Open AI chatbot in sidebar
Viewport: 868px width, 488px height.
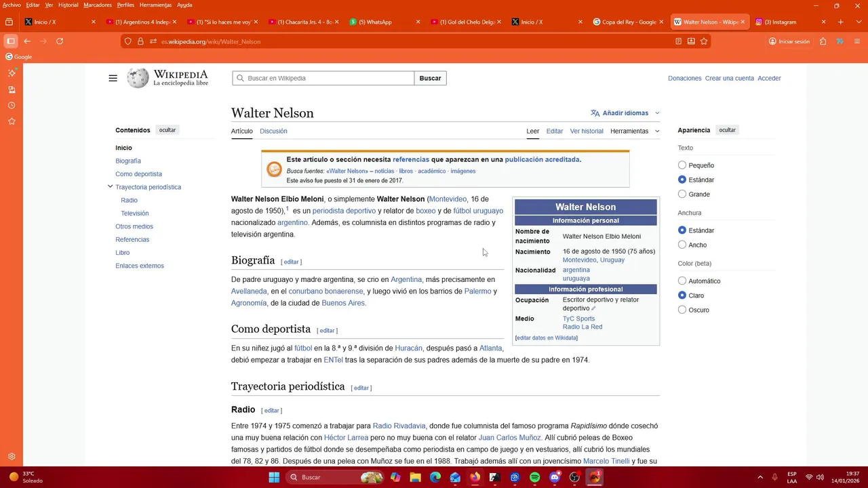click(x=12, y=73)
